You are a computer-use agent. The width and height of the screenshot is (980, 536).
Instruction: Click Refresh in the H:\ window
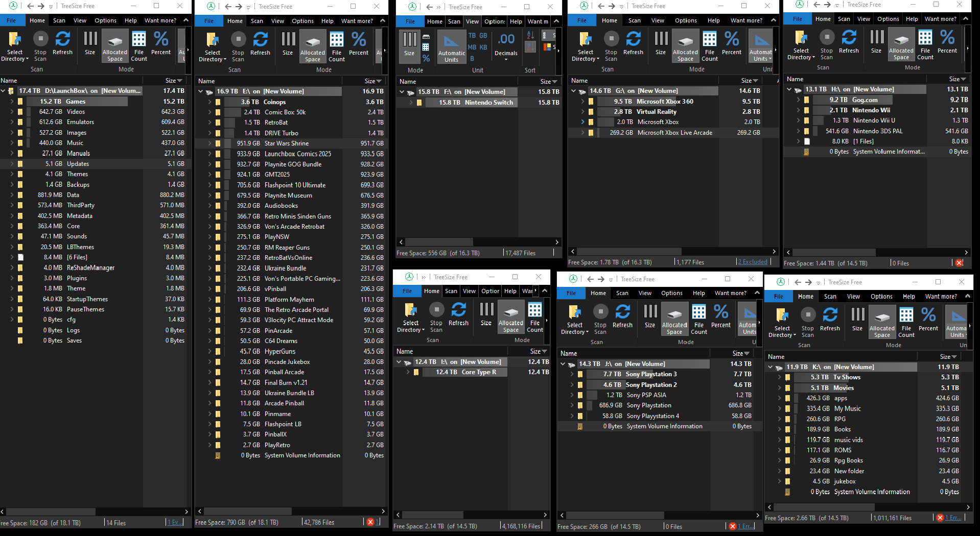tap(849, 41)
